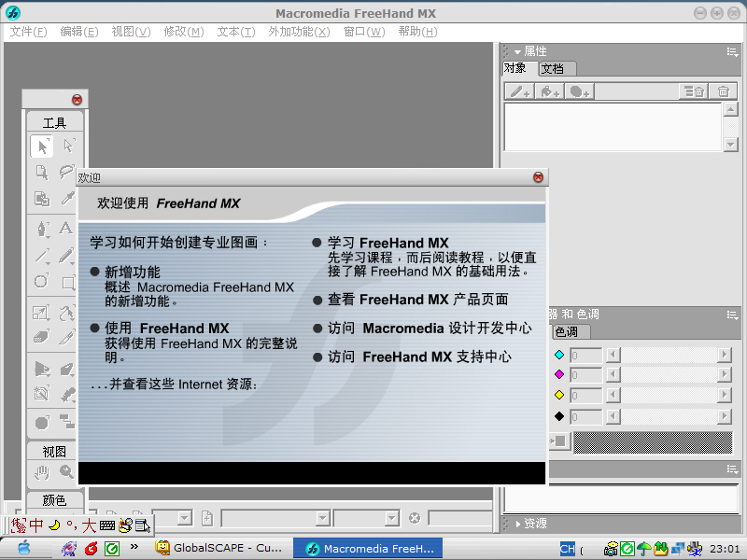Select the Scale tool
747x560 pixels.
(x=41, y=313)
